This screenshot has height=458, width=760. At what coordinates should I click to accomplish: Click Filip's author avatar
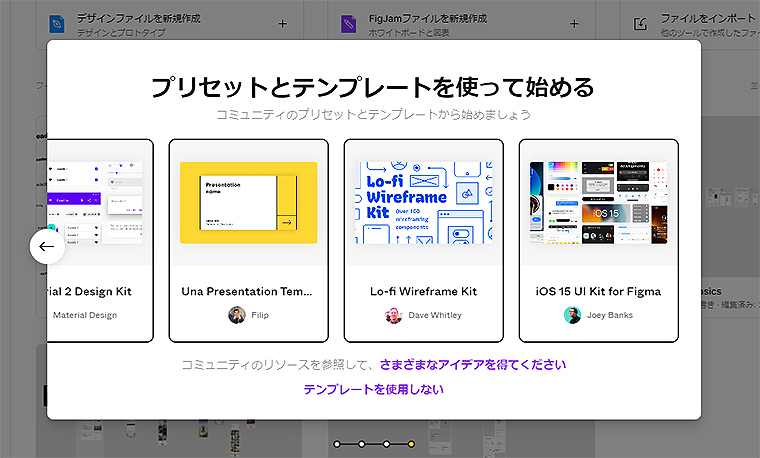236,315
